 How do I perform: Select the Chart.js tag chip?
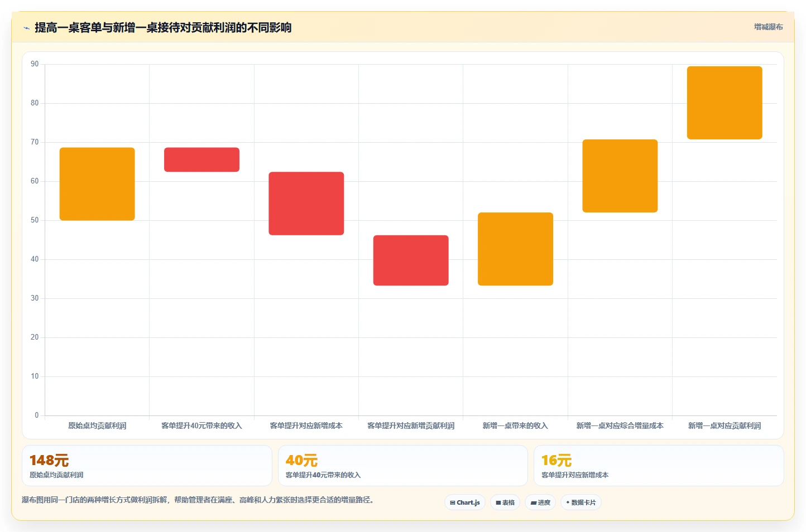pos(465,502)
